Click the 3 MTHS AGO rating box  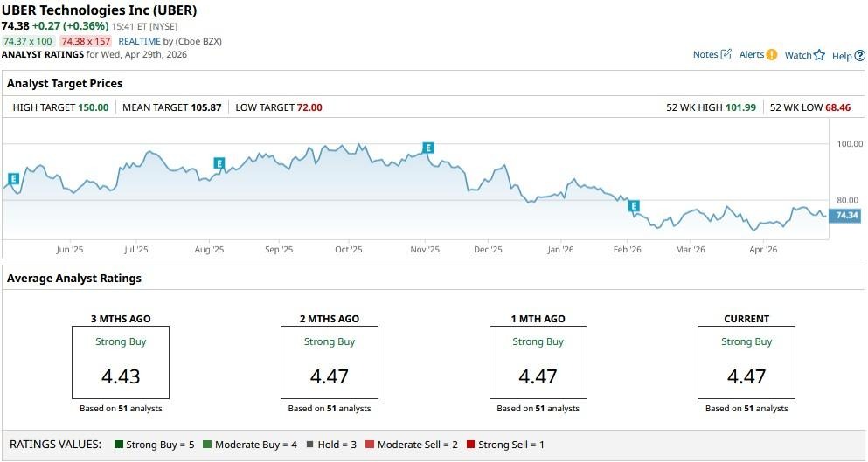[x=121, y=362]
